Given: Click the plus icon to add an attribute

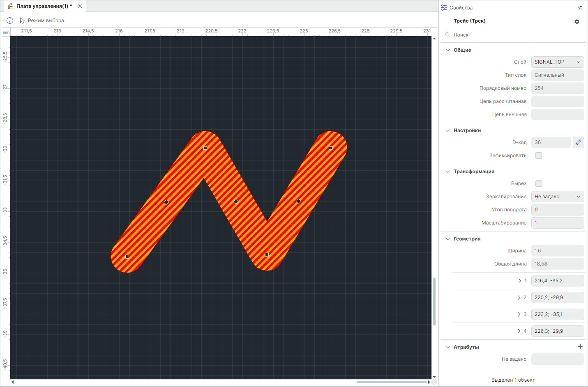Looking at the screenshot, I should click(580, 347).
